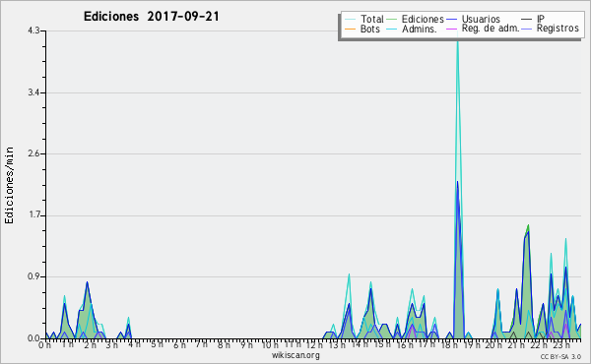Screen dimensions: 591x364
Task: Select the 'Reg. de adm.' legend label
Action: click(x=491, y=29)
